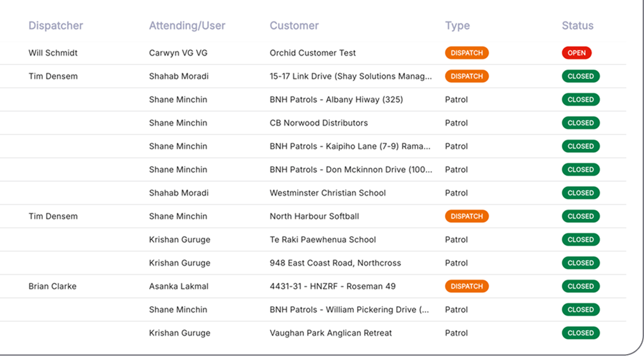The width and height of the screenshot is (644, 356).
Task: Click CLOSED status for Vaughan Park Anglican Retreat
Action: pyautogui.click(x=581, y=333)
